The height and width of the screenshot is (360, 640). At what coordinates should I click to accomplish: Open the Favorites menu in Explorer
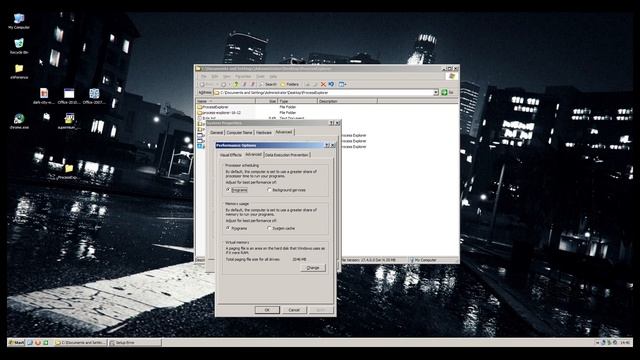243,76
